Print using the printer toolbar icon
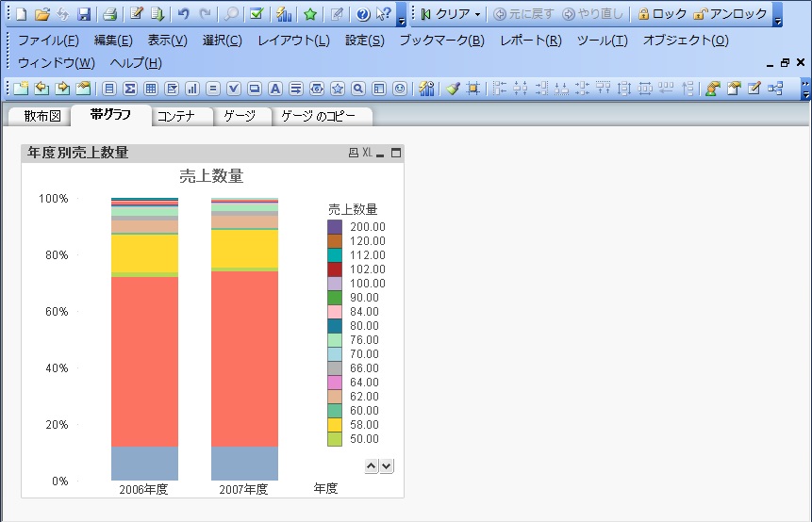The width and height of the screenshot is (812, 522). click(109, 14)
